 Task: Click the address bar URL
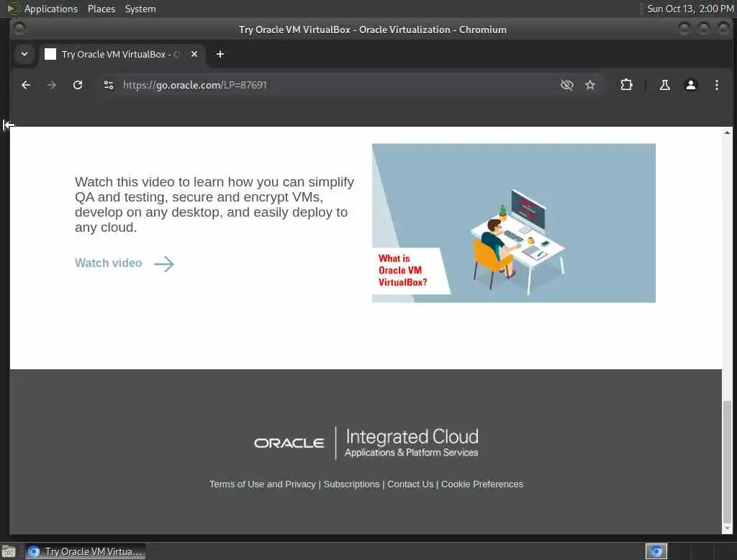click(x=194, y=85)
